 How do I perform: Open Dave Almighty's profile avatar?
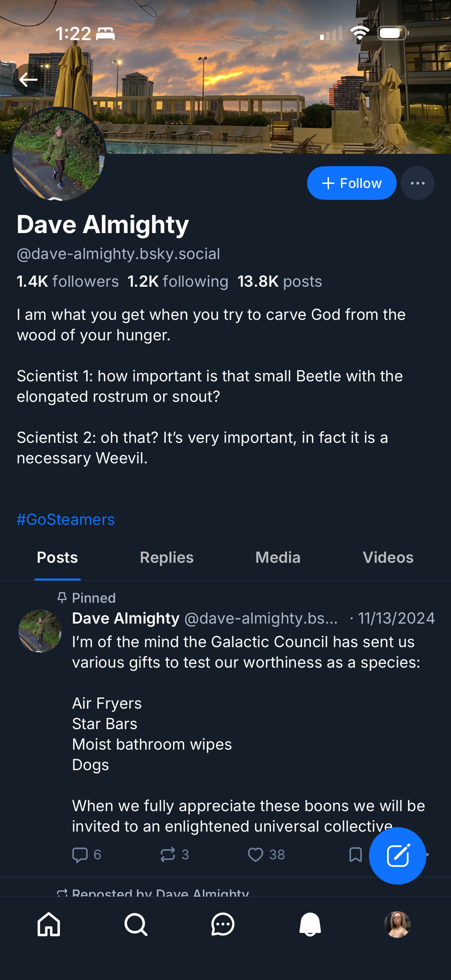[59, 154]
